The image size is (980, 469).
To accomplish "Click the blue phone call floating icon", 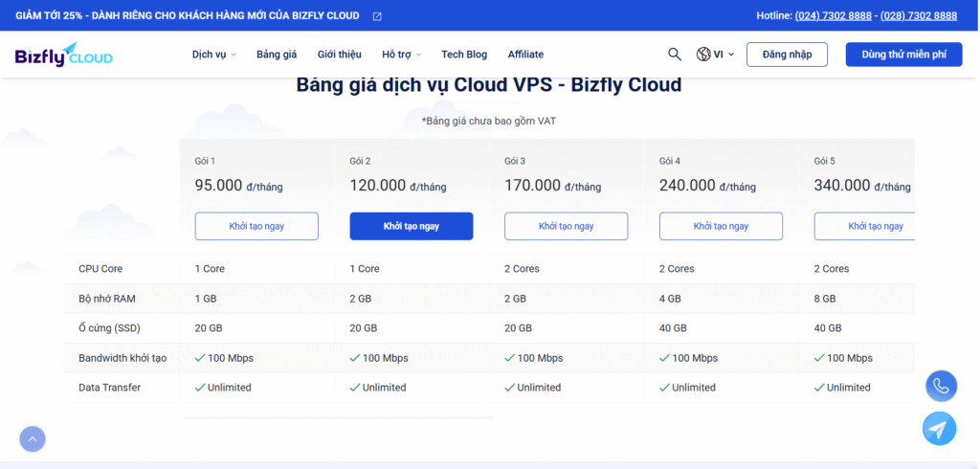I will click(x=941, y=387).
